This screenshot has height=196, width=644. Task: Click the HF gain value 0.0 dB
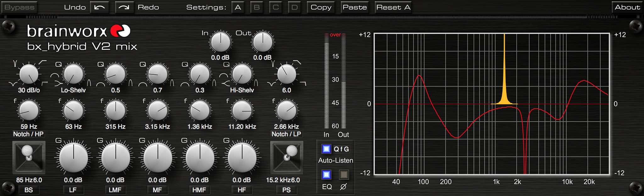point(241,180)
